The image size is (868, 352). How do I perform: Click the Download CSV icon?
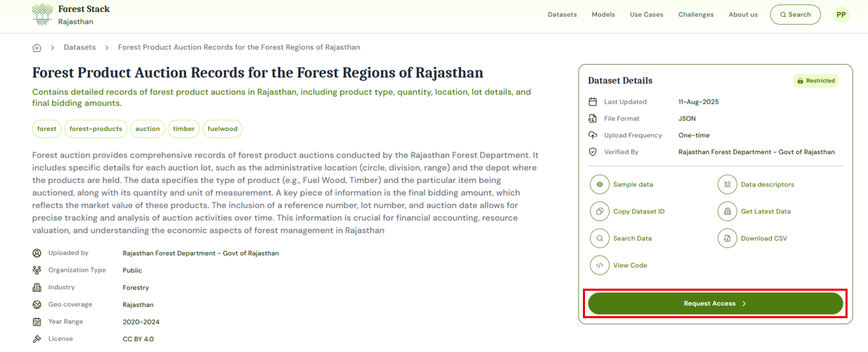[x=727, y=239]
